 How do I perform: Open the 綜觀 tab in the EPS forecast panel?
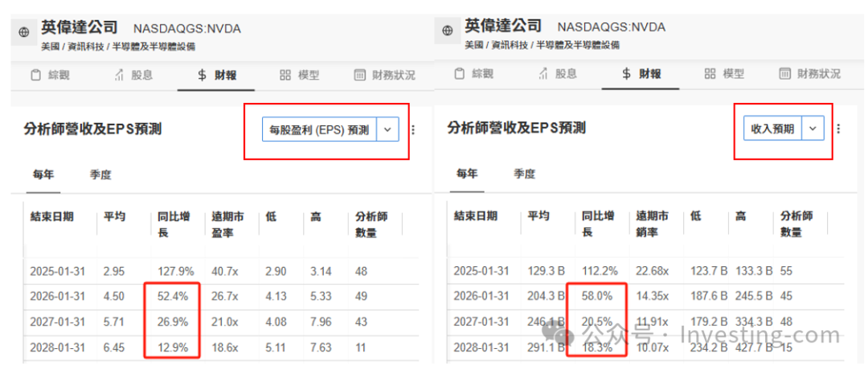[x=51, y=75]
